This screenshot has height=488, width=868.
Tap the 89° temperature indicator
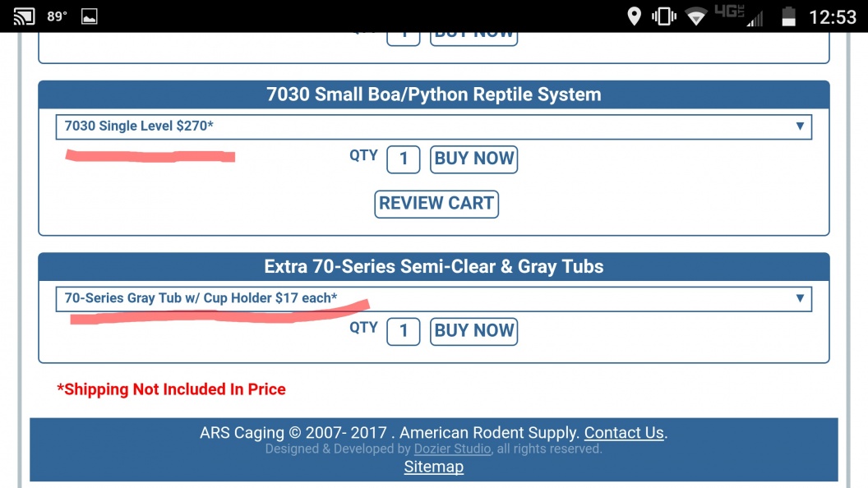point(57,16)
